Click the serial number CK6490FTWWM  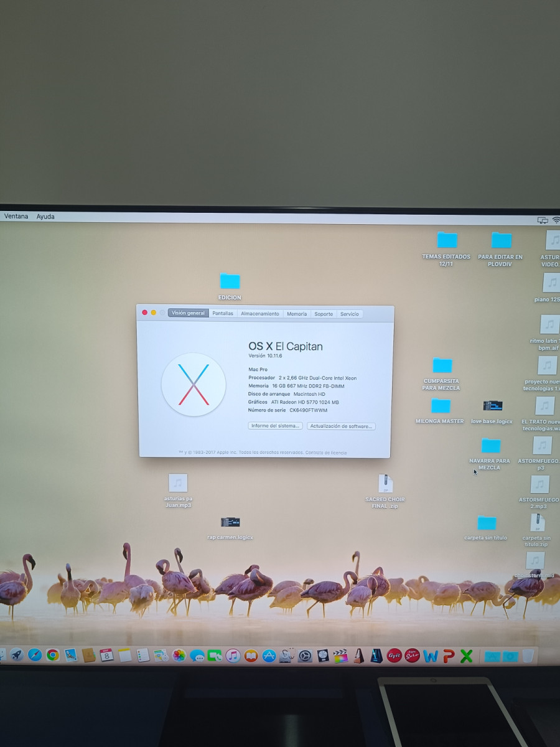click(308, 410)
